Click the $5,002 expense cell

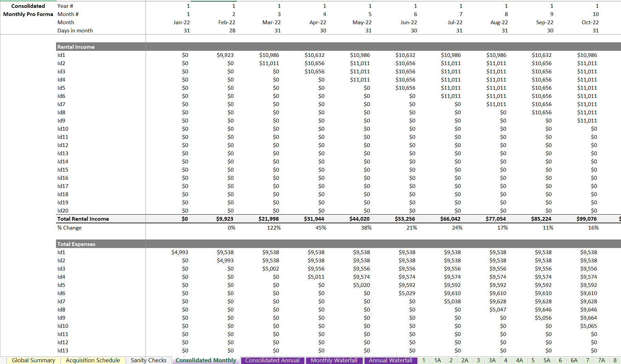point(271,269)
